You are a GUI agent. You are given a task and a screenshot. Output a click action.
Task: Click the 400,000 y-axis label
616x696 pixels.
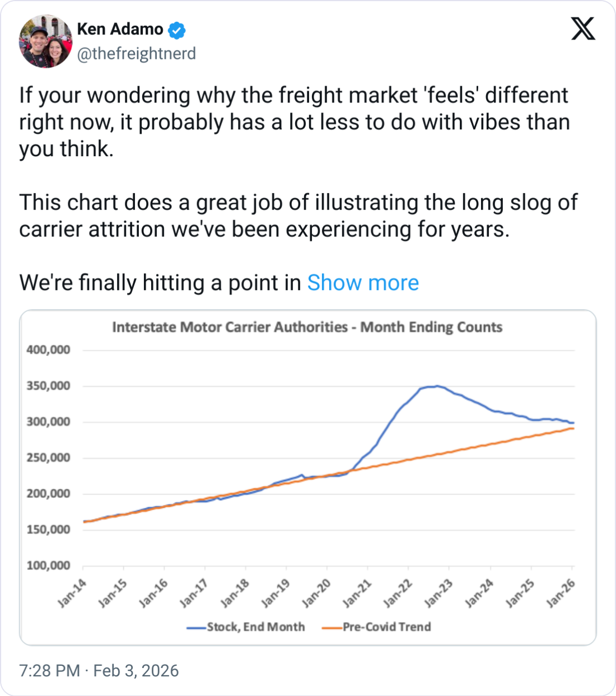pyautogui.click(x=49, y=350)
